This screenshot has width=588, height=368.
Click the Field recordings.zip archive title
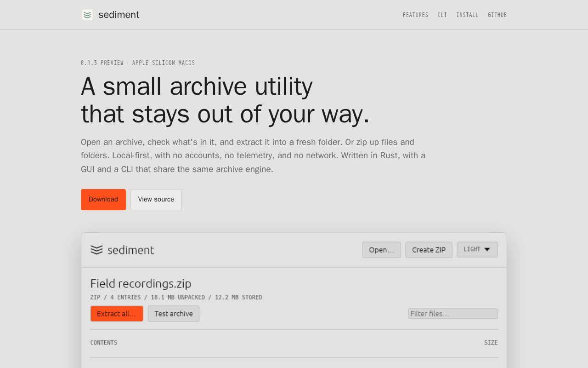coord(141,283)
